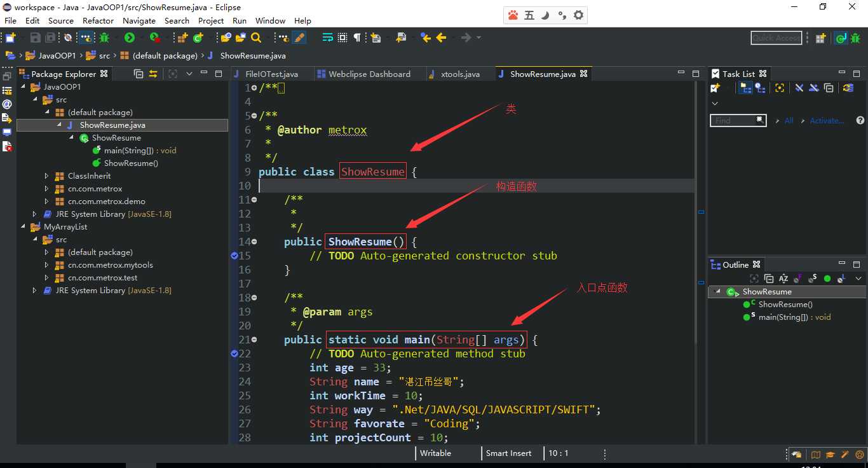Open Outline view menu chevron

[x=858, y=279]
